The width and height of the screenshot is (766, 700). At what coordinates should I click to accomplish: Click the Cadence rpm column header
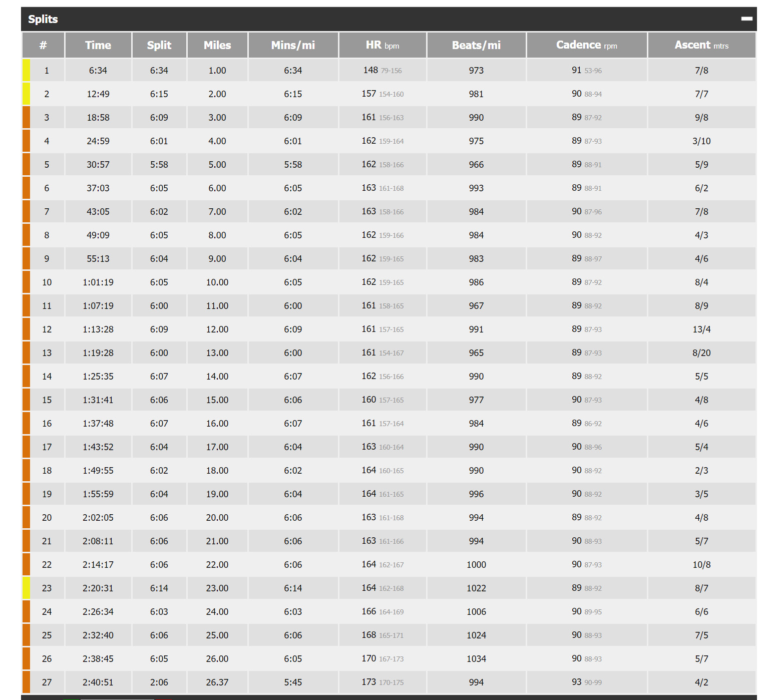coord(587,45)
